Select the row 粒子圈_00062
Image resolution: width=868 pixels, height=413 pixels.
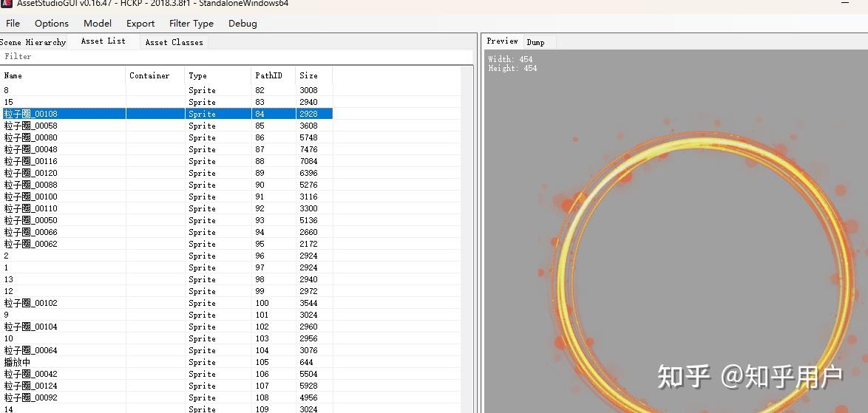click(166, 244)
